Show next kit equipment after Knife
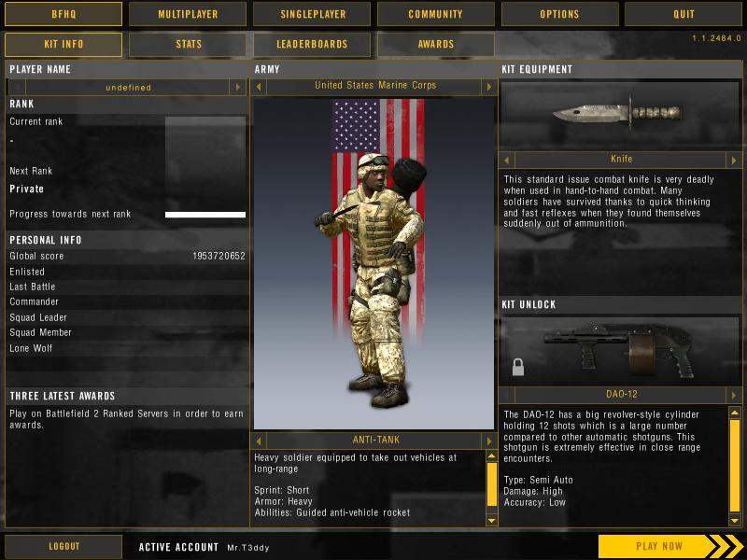The height and width of the screenshot is (560, 747). 734,160
